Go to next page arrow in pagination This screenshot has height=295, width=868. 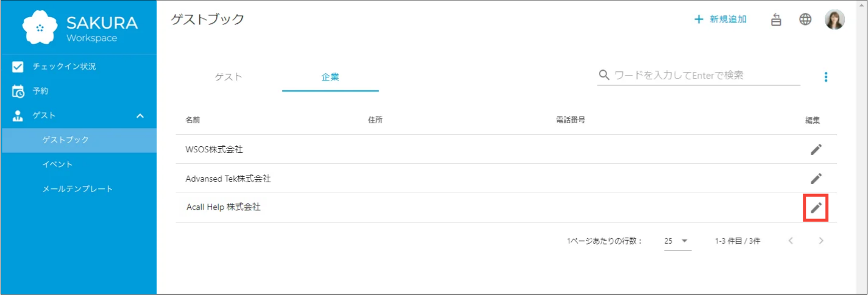pyautogui.click(x=821, y=241)
